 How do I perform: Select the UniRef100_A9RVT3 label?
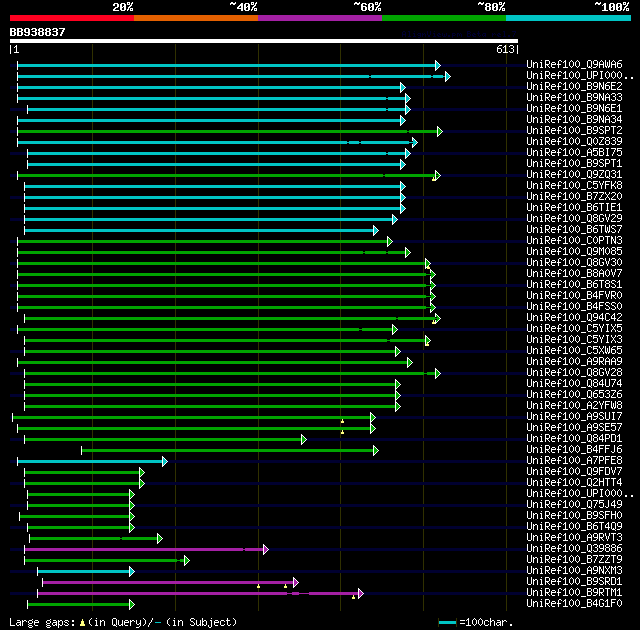click(x=574, y=538)
